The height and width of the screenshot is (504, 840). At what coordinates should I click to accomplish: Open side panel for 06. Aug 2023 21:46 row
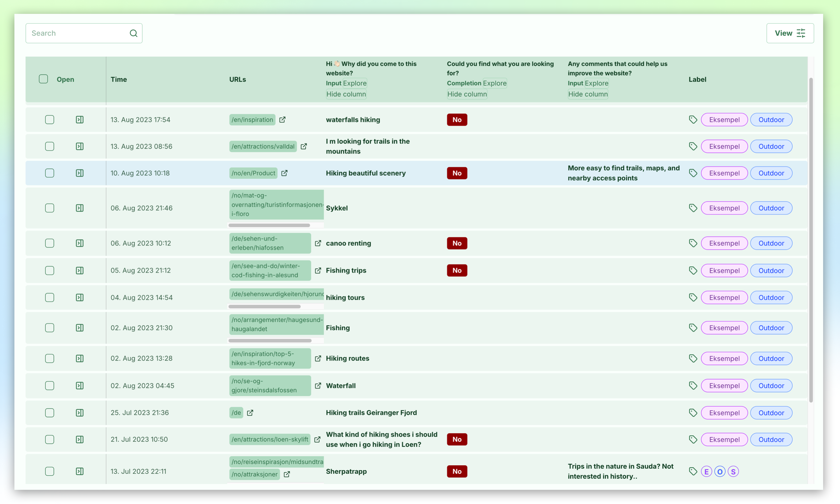point(79,208)
